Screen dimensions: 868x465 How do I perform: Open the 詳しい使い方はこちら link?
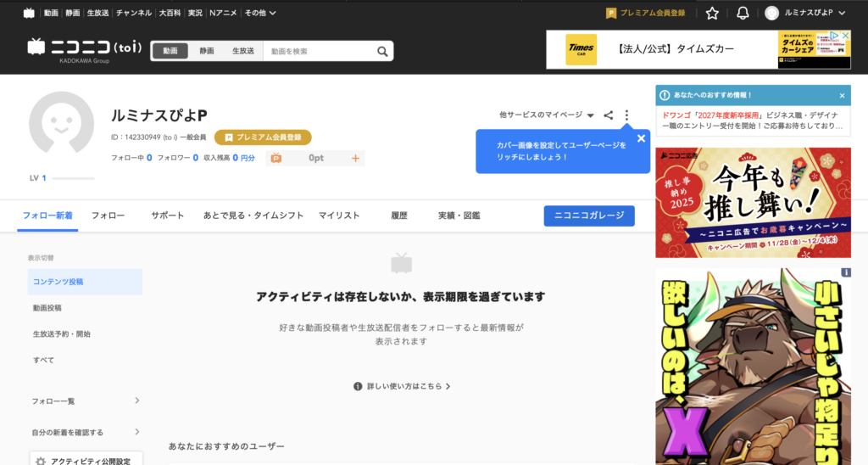[402, 386]
